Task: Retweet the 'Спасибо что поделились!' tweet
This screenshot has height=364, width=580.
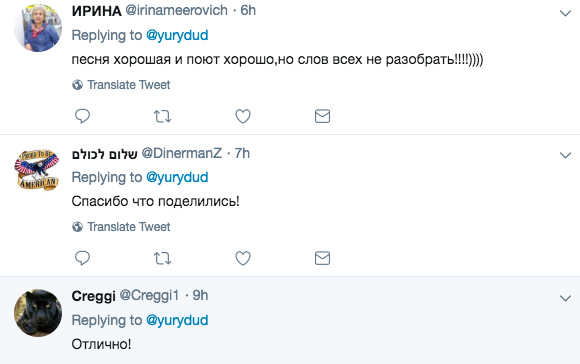Action: click(162, 258)
